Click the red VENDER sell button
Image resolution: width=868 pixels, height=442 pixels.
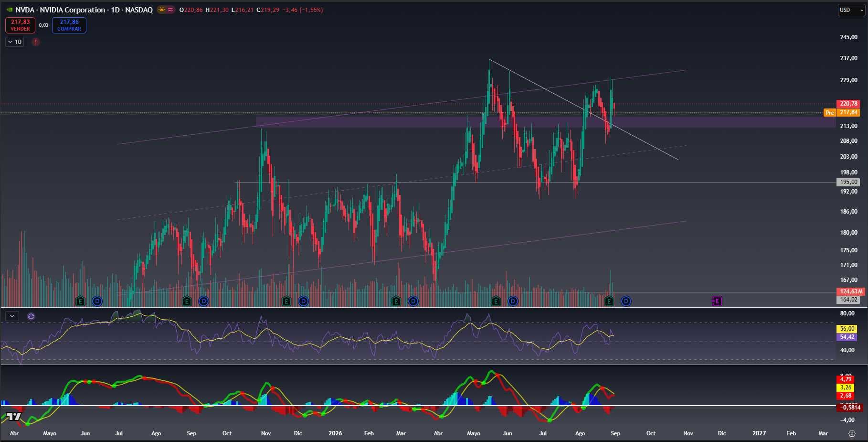[x=20, y=25]
